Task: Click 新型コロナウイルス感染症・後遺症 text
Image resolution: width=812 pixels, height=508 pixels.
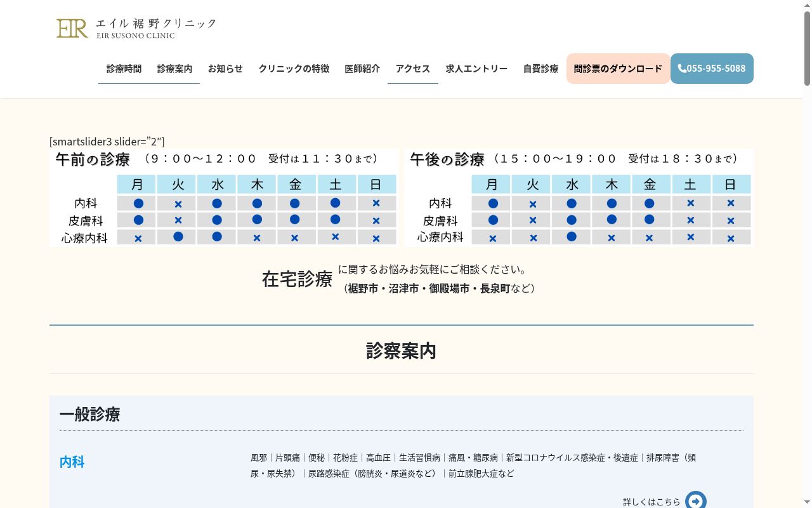Action: point(572,457)
